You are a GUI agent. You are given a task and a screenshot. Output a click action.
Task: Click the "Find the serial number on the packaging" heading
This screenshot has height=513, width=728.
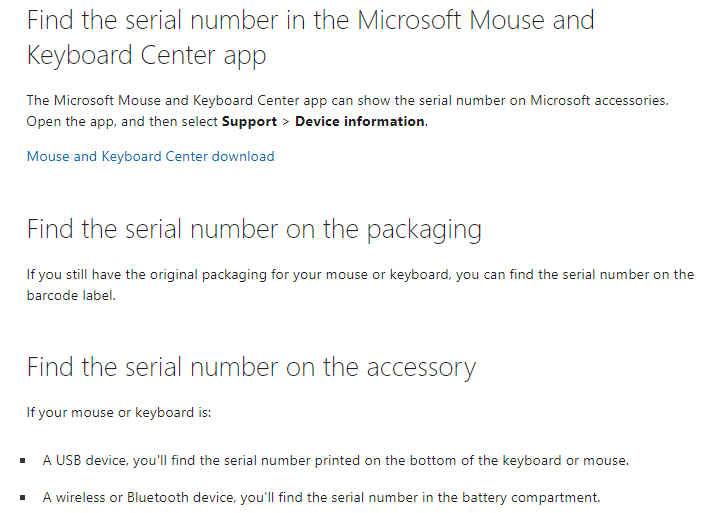coord(254,230)
